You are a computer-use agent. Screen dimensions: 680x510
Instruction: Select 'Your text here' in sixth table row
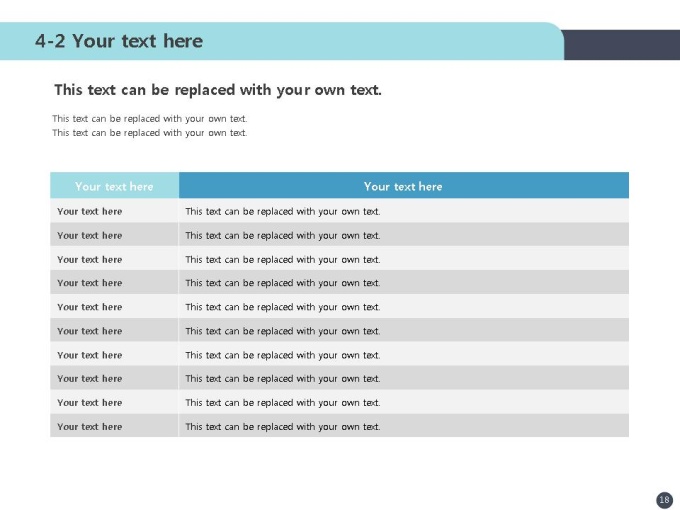pos(89,331)
